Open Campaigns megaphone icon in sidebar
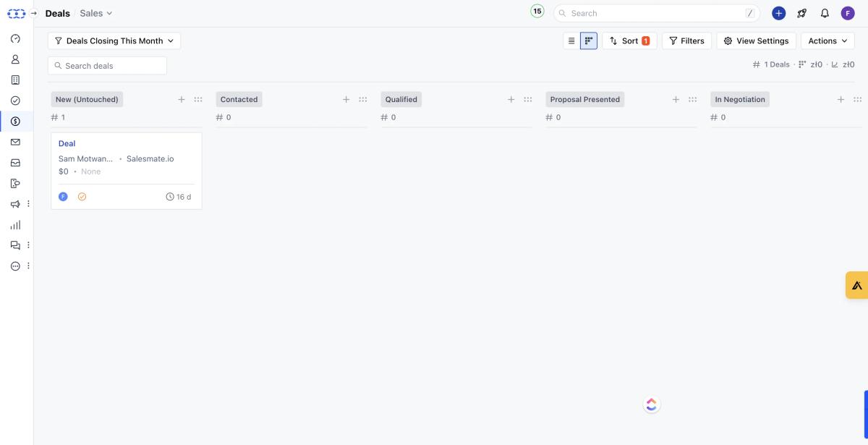Image resolution: width=868 pixels, height=445 pixels. 15,204
